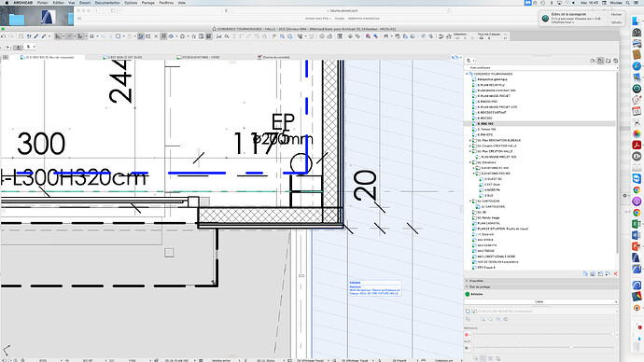Click the favorites star icon in toolbar
Viewport: 644px width, 362px height.
tap(193, 36)
